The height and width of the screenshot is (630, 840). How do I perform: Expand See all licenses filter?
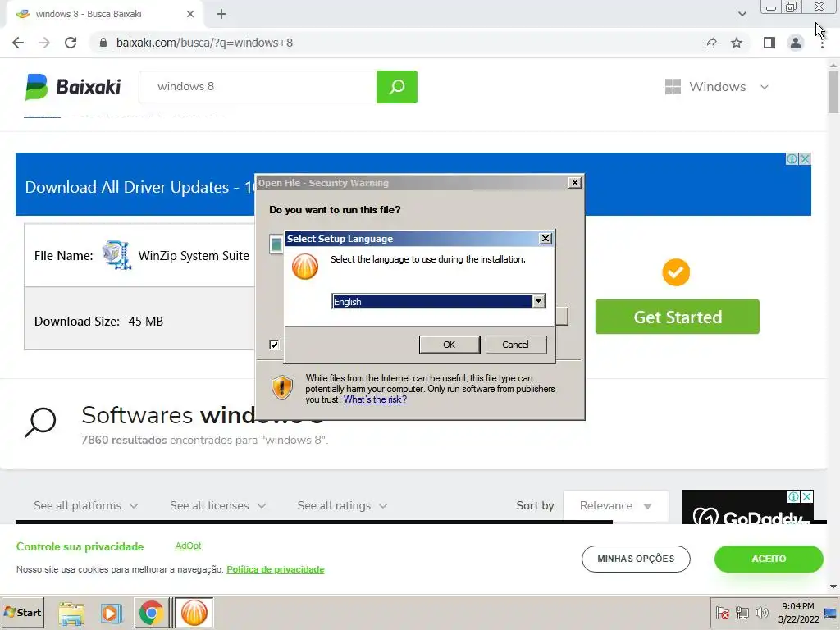217,505
